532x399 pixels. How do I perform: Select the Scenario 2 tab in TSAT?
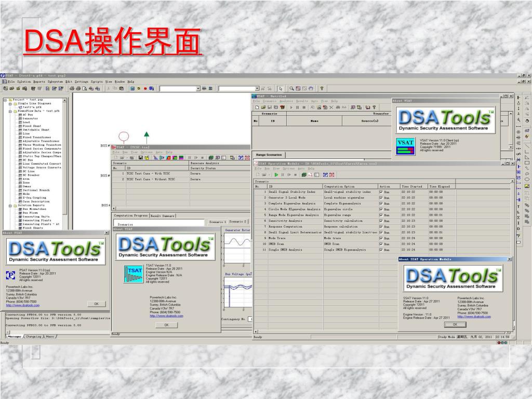pos(238,221)
